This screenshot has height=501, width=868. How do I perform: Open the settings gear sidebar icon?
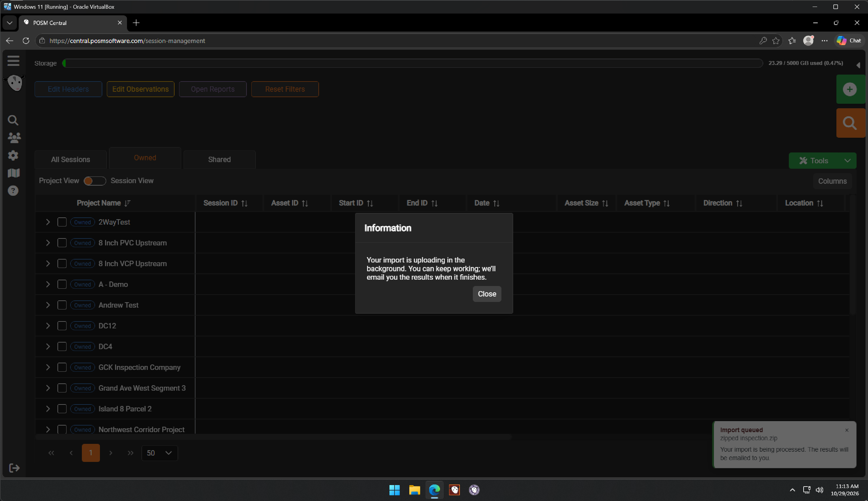pos(13,155)
